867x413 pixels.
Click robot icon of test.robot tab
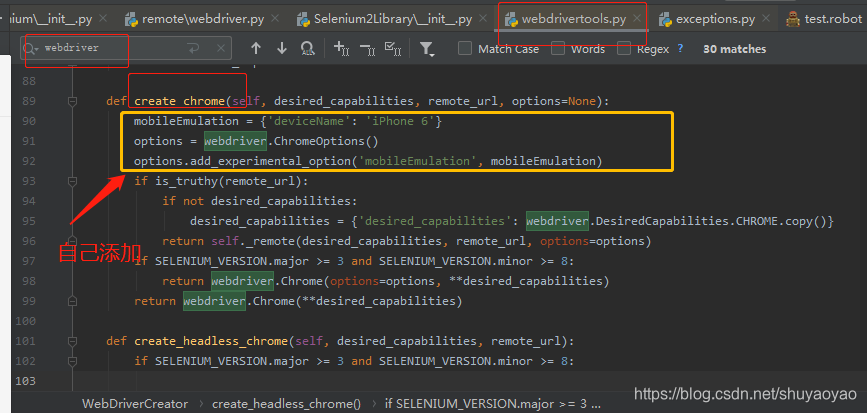(793, 19)
